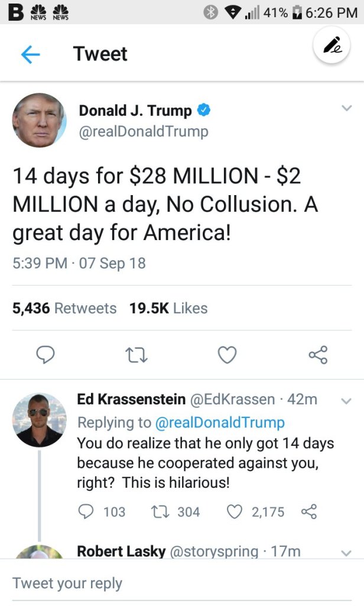This screenshot has height=606, width=364.
Task: View the 19.5K Likes list
Action: (x=168, y=308)
